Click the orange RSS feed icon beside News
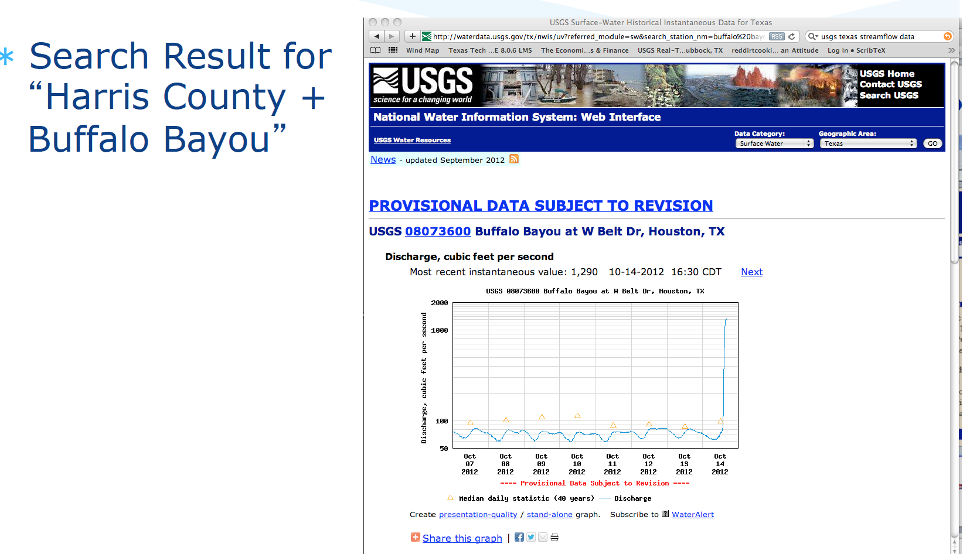980x554 pixels. point(514,159)
